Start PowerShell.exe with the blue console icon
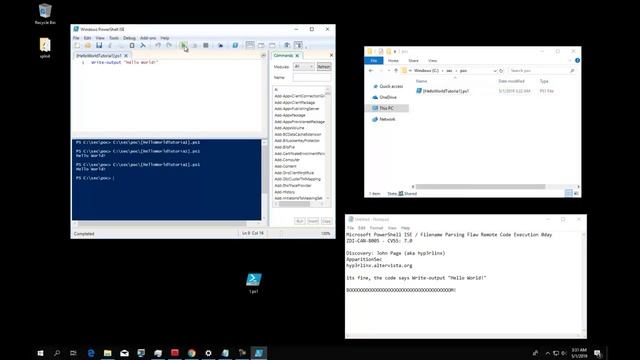Image resolution: width=640 pixels, height=360 pixels. click(235, 45)
